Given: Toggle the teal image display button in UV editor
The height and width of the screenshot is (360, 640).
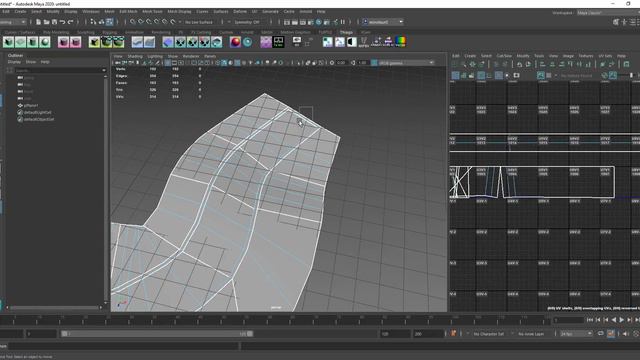Looking at the screenshot, I should coord(540,76).
